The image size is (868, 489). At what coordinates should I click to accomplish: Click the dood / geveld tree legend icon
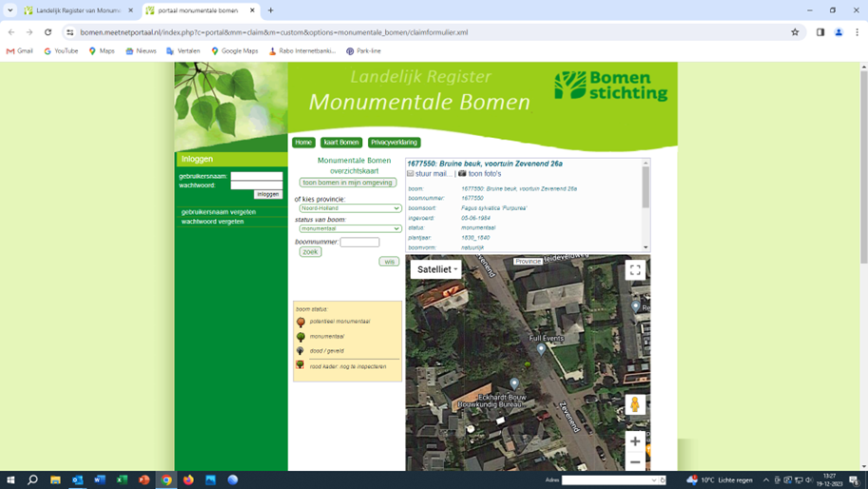[x=300, y=350]
